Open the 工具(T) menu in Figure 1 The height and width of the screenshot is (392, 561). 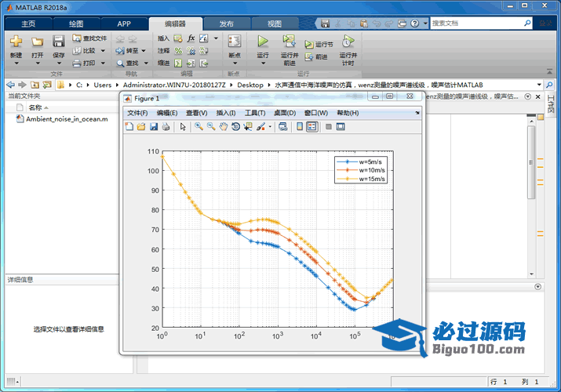point(256,113)
